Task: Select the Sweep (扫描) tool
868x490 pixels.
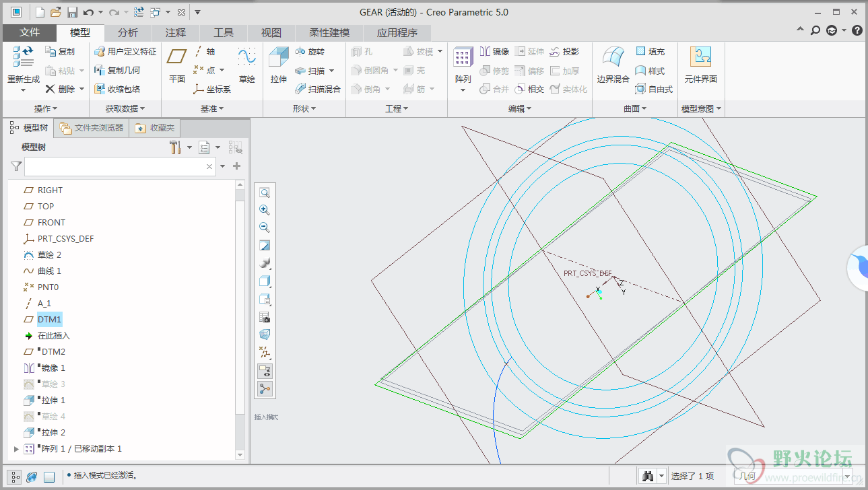Action: click(310, 70)
